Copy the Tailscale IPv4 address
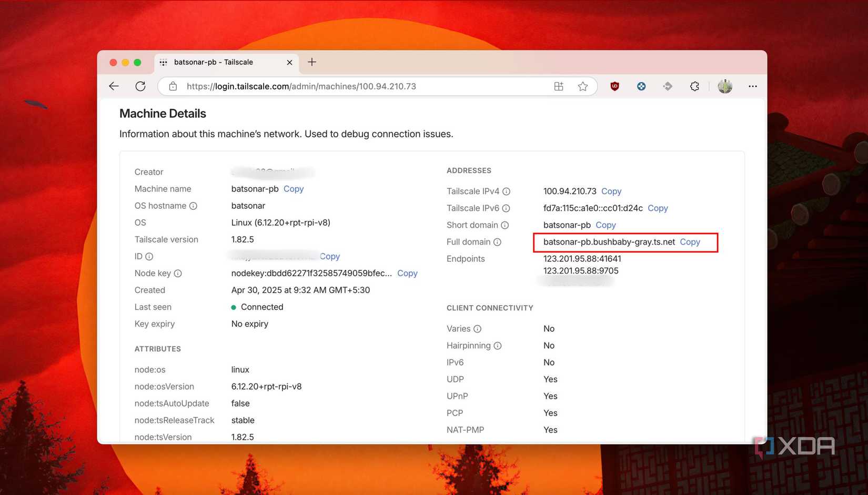Image resolution: width=868 pixels, height=495 pixels. [611, 191]
